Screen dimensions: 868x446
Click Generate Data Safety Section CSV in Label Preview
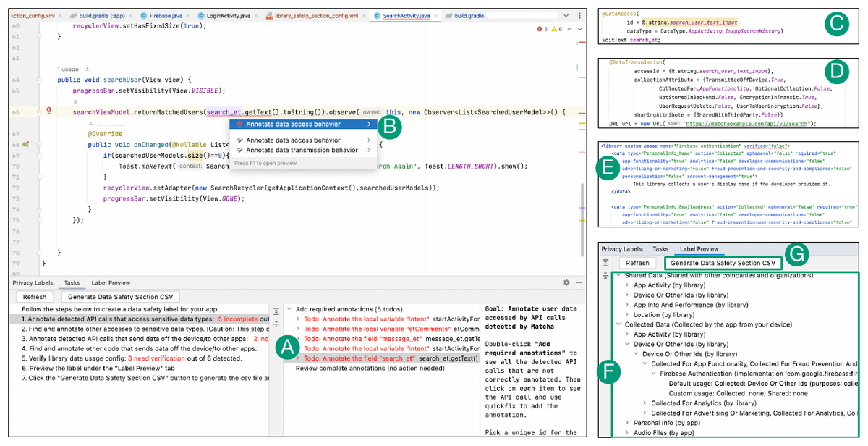point(723,263)
